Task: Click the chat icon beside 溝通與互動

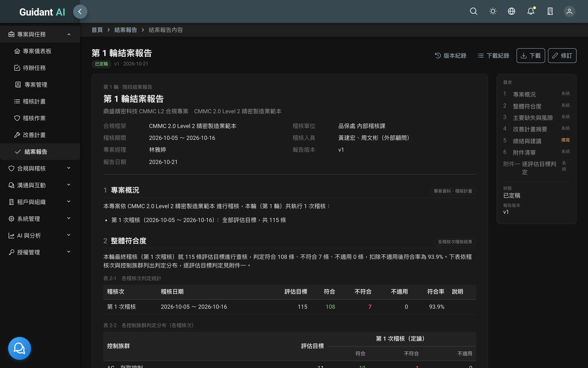Action: pos(11,185)
